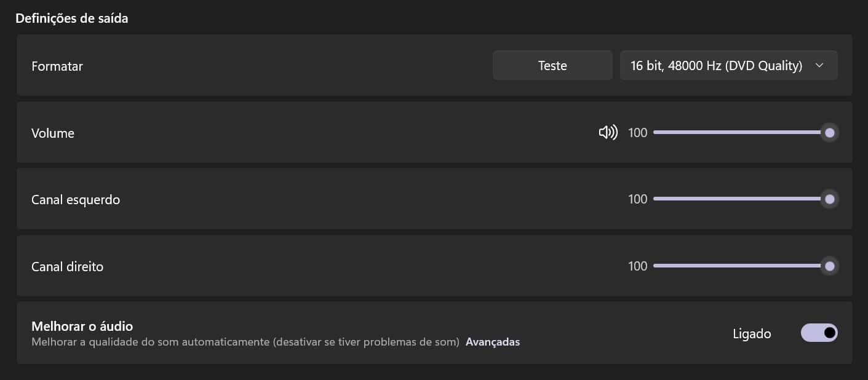Turn off the Melhorar o áudio switch
Viewport: 868px width, 380px height.
click(819, 333)
